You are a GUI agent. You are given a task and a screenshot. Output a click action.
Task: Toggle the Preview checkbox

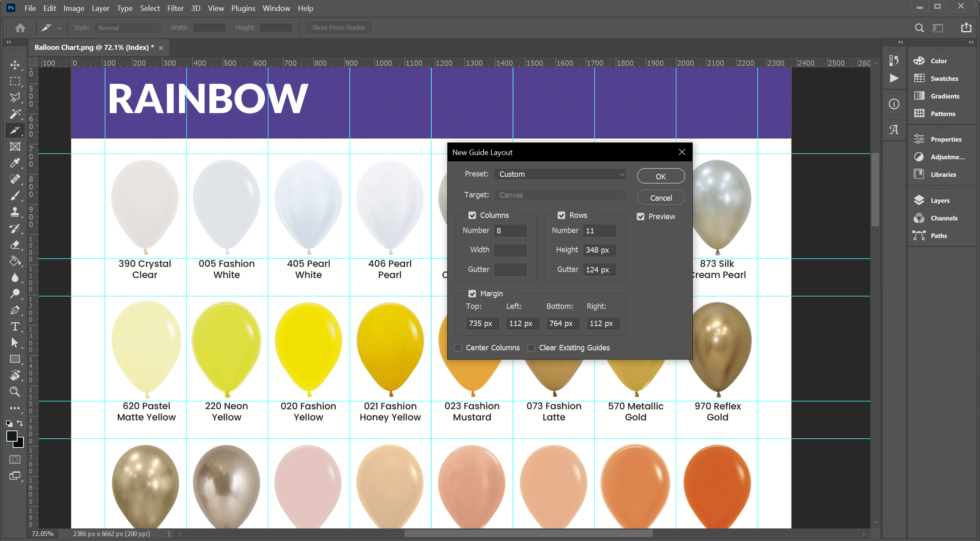pyautogui.click(x=641, y=217)
